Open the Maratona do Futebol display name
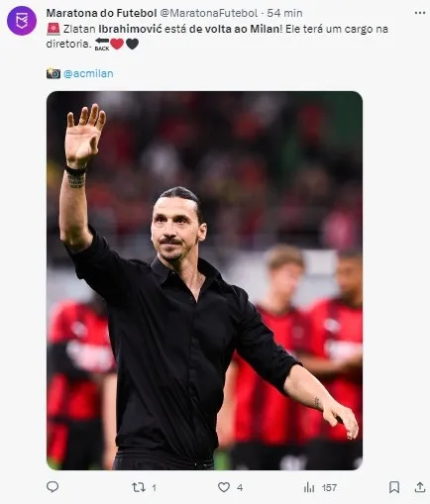 tap(102, 13)
